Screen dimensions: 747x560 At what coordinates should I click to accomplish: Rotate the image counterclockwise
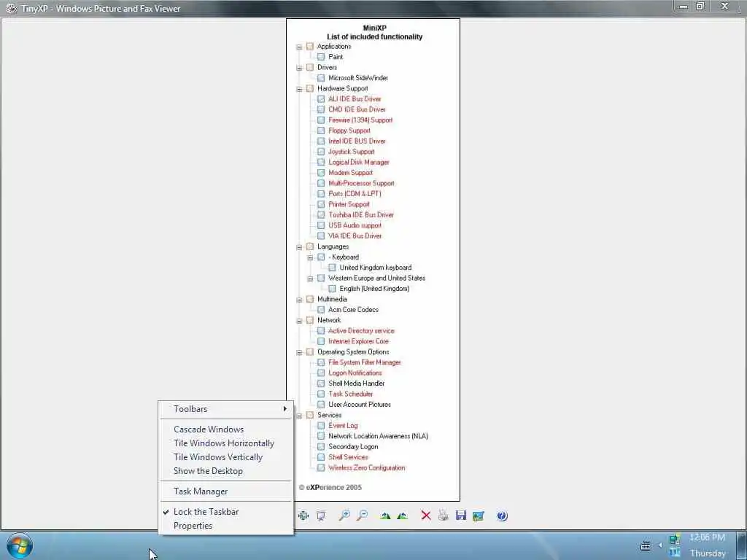[x=403, y=516]
